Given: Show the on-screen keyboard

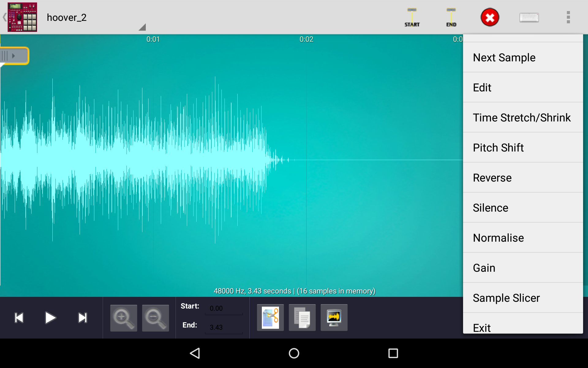Looking at the screenshot, I should coord(530,17).
